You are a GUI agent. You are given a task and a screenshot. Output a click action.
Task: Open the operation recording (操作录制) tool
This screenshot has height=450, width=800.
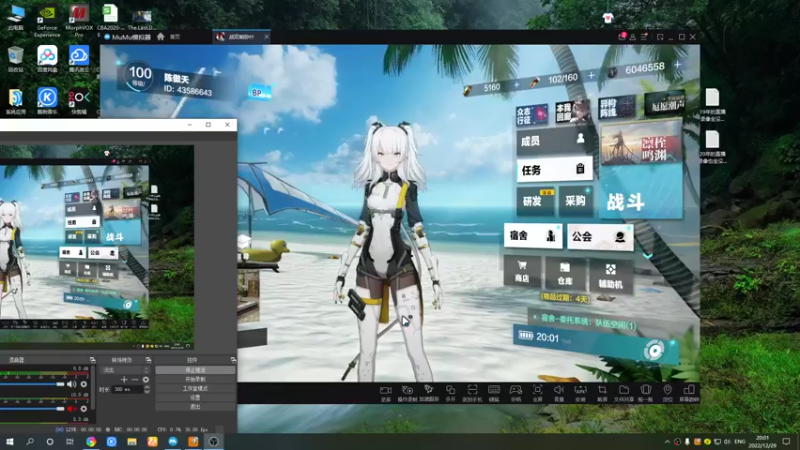[x=407, y=393]
